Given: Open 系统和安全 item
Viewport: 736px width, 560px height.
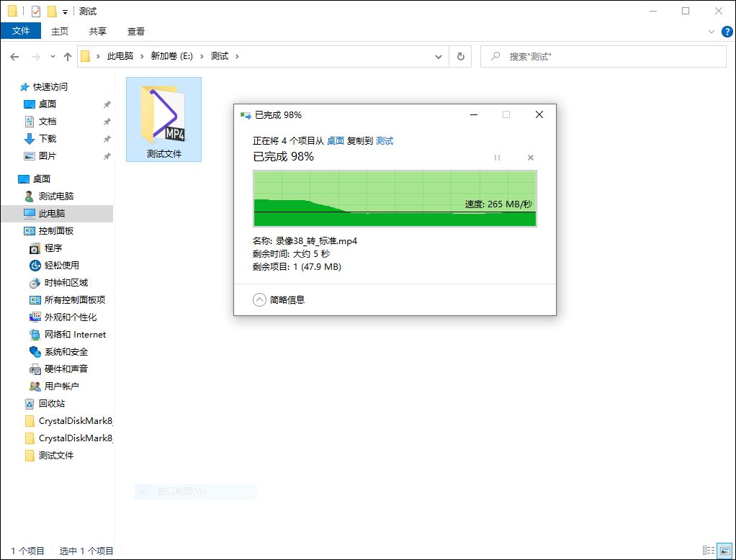Looking at the screenshot, I should point(66,352).
